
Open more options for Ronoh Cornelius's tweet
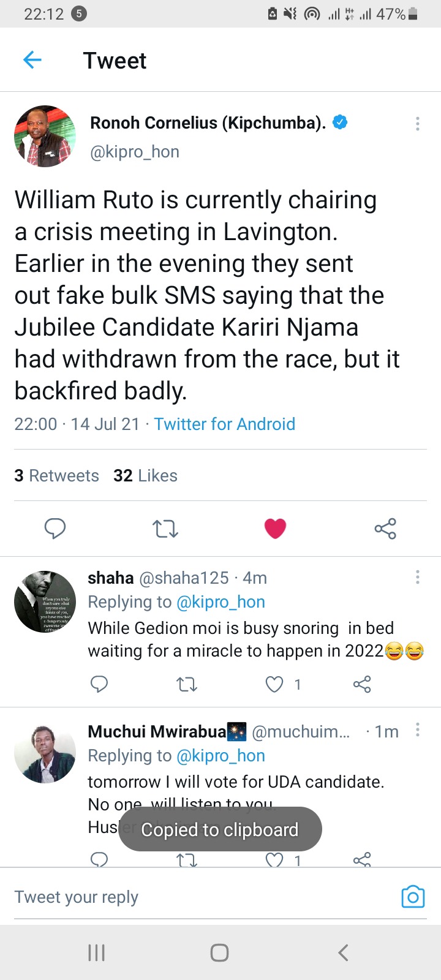tap(417, 124)
